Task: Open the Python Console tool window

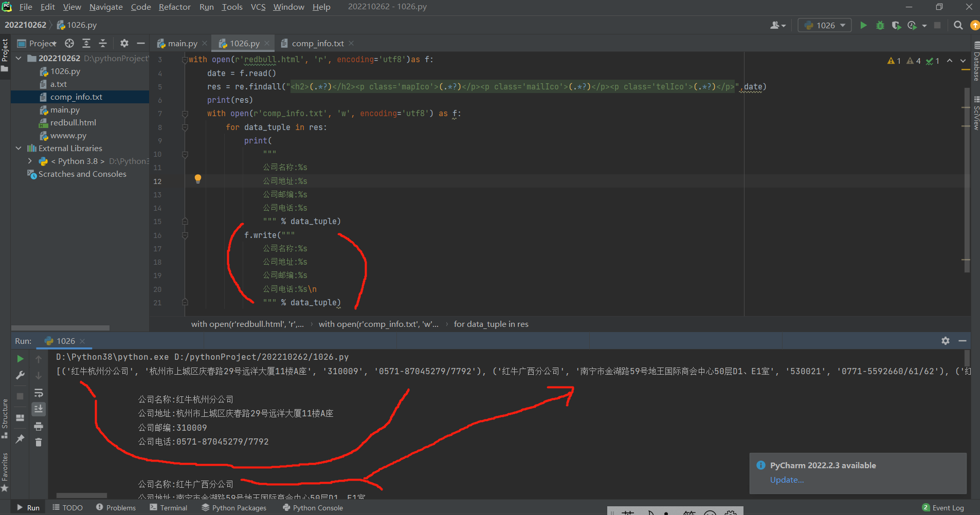Action: pos(313,508)
